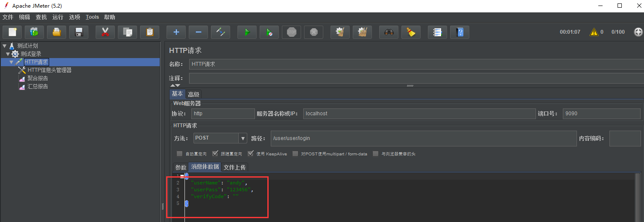Image resolution: width=644 pixels, height=222 pixels.
Task: Click the Cut scissors icon
Action: click(x=105, y=32)
